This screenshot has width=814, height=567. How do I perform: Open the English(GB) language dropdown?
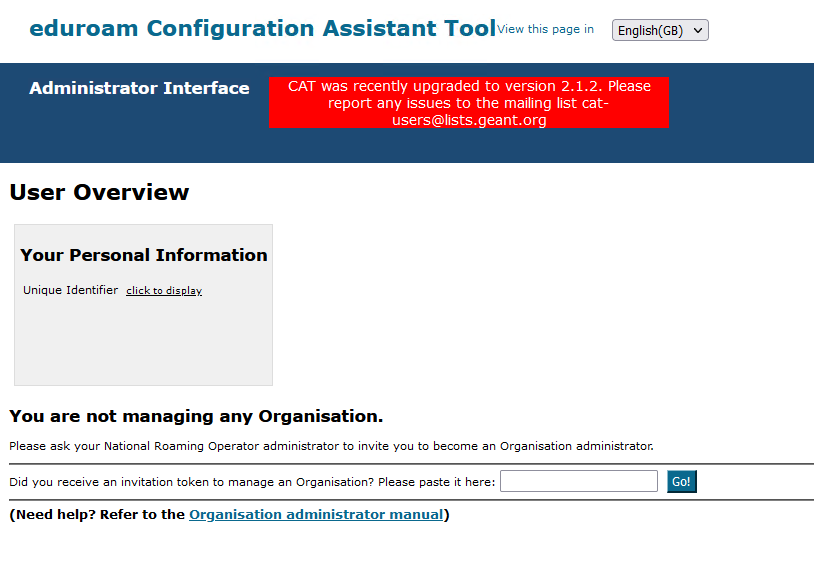tap(660, 30)
